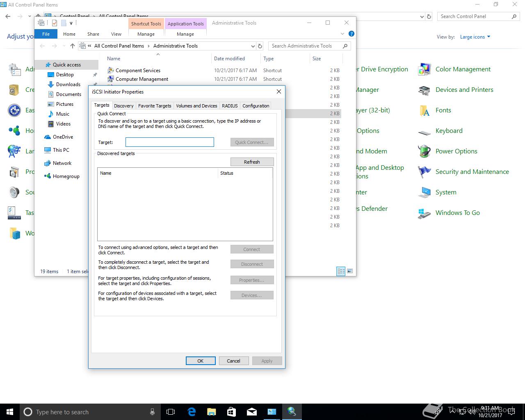Open the Store app on taskbar
Image resolution: width=525 pixels, height=420 pixels.
pos(232,412)
